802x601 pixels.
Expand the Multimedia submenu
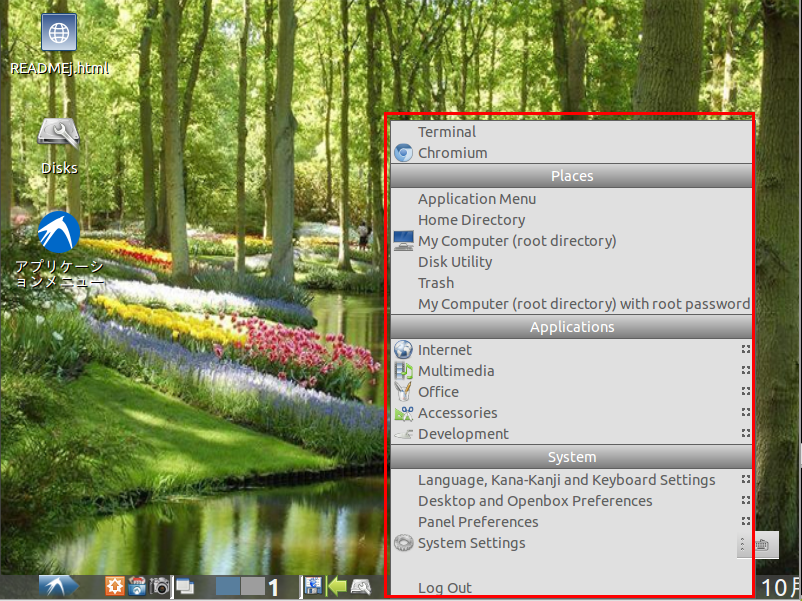571,371
